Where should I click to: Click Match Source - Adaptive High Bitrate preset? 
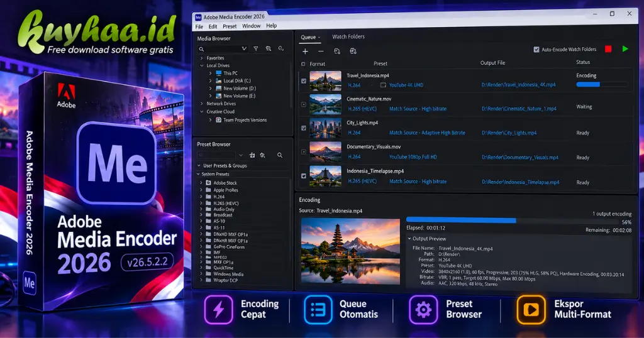pyautogui.click(x=427, y=133)
